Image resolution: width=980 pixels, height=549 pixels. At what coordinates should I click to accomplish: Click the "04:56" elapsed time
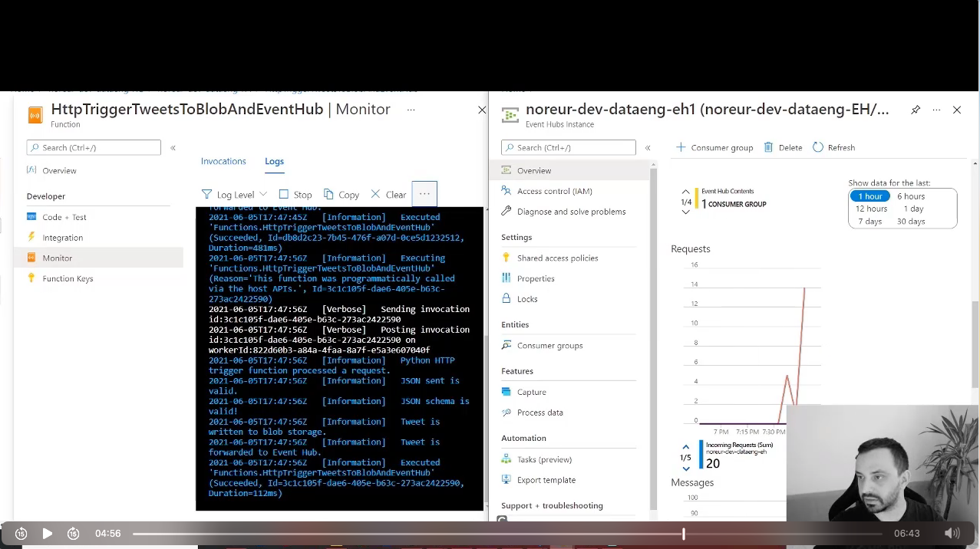(x=108, y=533)
